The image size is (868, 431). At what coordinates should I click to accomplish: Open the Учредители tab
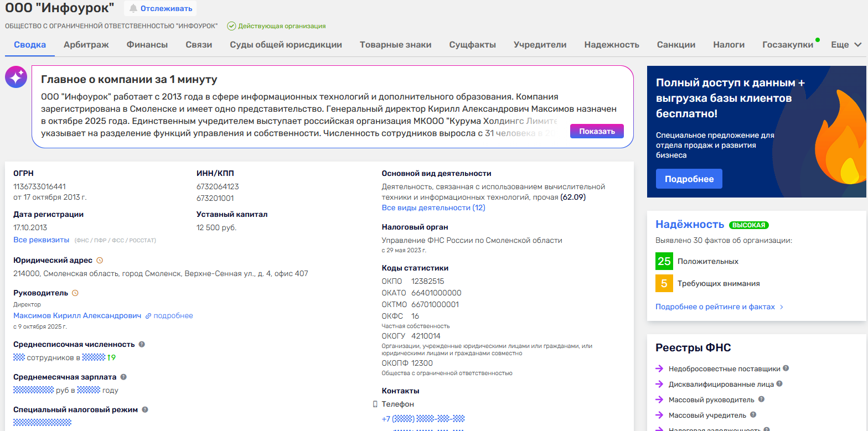point(540,45)
